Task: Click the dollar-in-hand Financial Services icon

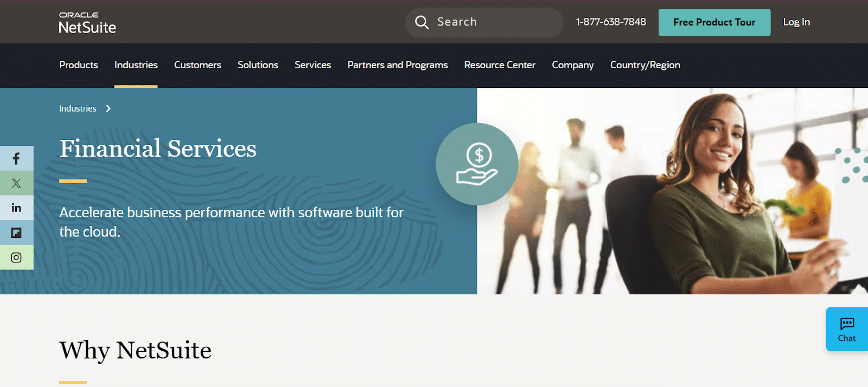Action: click(x=477, y=164)
